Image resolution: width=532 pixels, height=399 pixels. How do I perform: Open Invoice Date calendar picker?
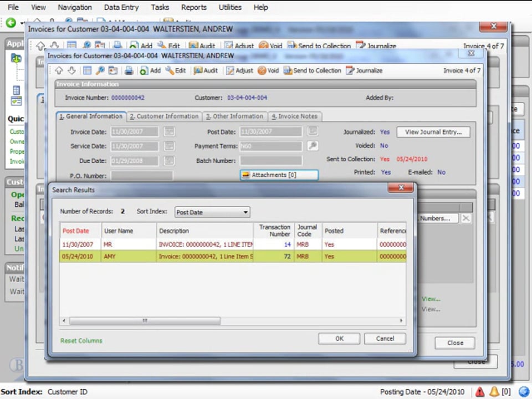[169, 132]
